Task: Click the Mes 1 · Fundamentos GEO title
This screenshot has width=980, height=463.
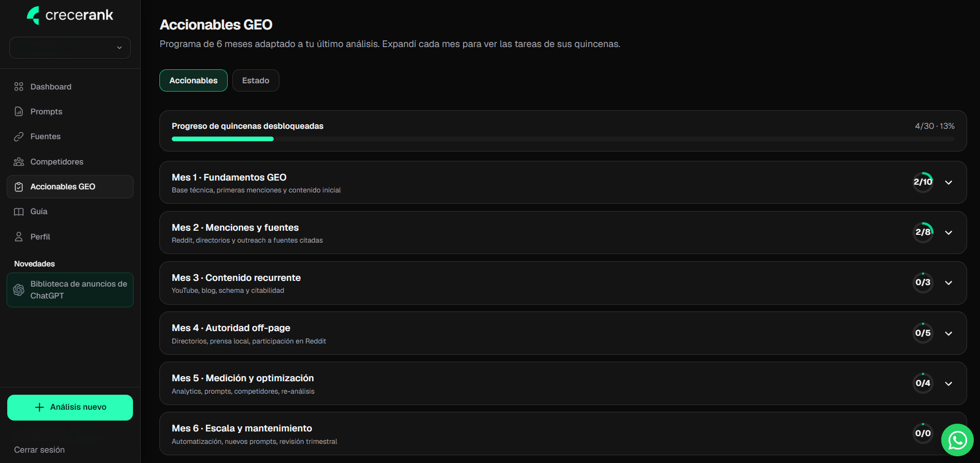Action: [229, 177]
